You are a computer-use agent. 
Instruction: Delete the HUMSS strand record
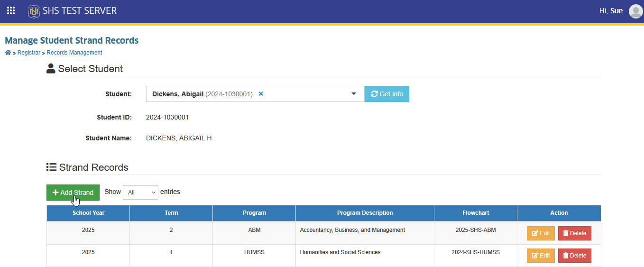[x=575, y=256]
